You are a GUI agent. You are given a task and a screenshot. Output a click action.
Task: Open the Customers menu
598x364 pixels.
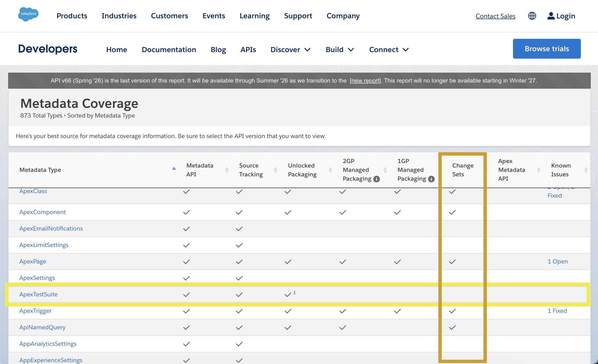169,16
